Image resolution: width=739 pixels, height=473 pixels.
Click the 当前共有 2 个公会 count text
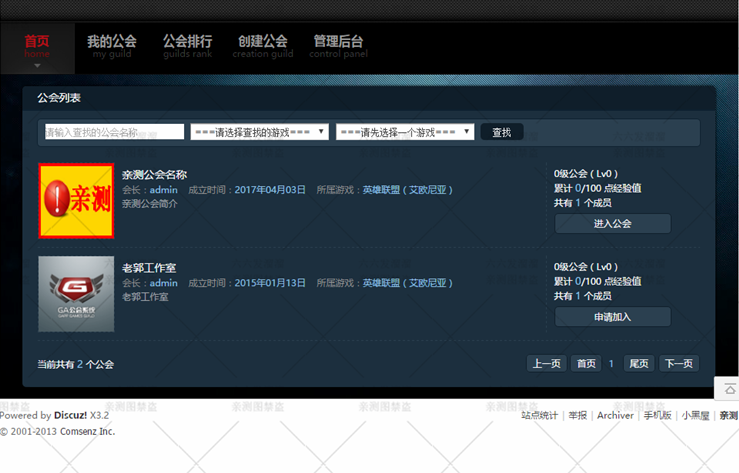coord(76,365)
